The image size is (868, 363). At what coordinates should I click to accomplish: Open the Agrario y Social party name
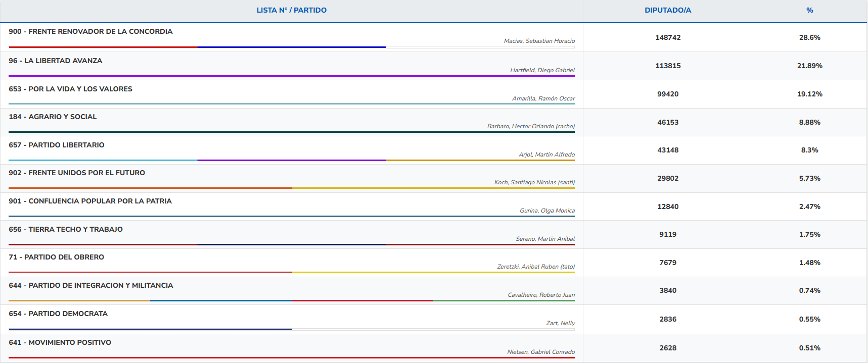(53, 117)
